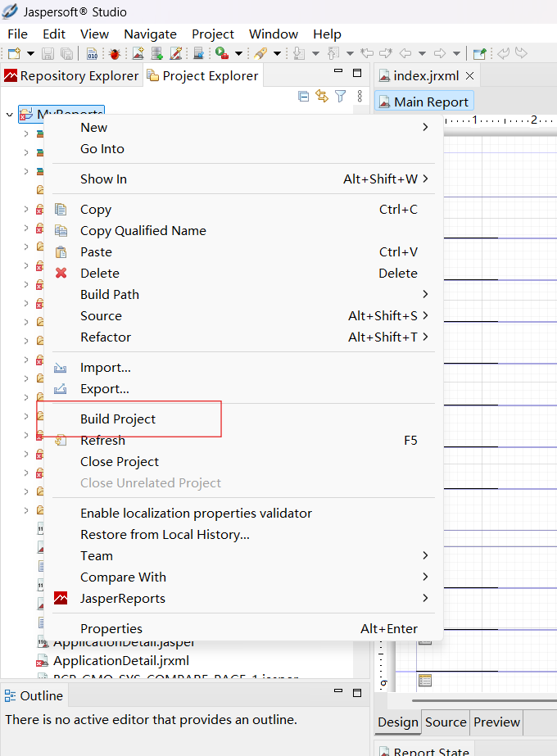
Task: Click Refresh in the context menu
Action: [x=243, y=441]
